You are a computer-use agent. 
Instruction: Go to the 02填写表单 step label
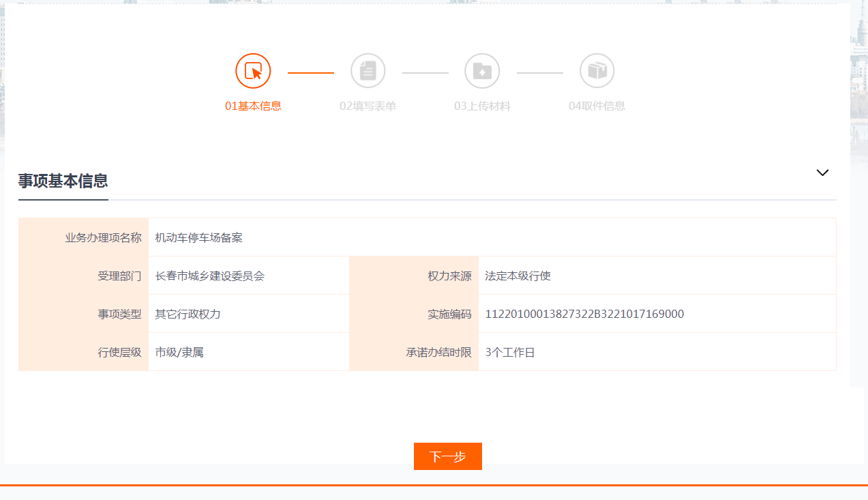[x=368, y=106]
